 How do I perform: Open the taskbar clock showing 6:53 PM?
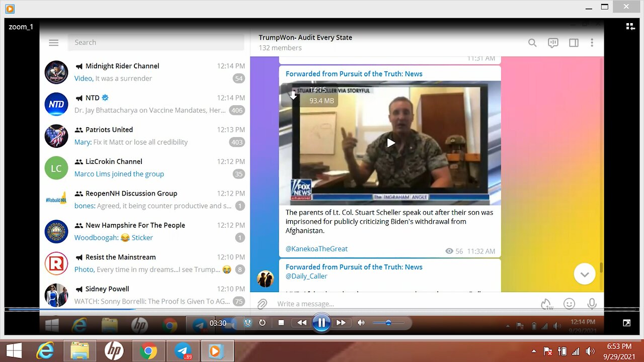(619, 351)
